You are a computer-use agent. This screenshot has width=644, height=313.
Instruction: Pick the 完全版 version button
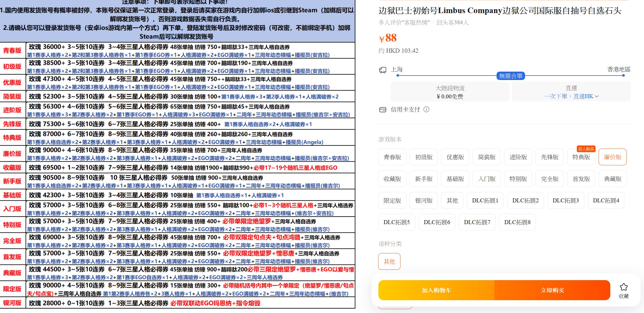pos(550,179)
